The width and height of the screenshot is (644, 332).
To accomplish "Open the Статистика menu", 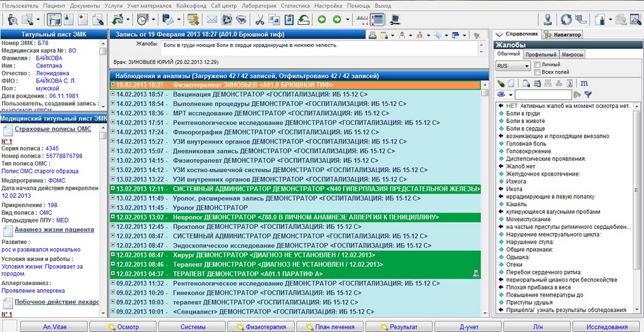I will [295, 6].
